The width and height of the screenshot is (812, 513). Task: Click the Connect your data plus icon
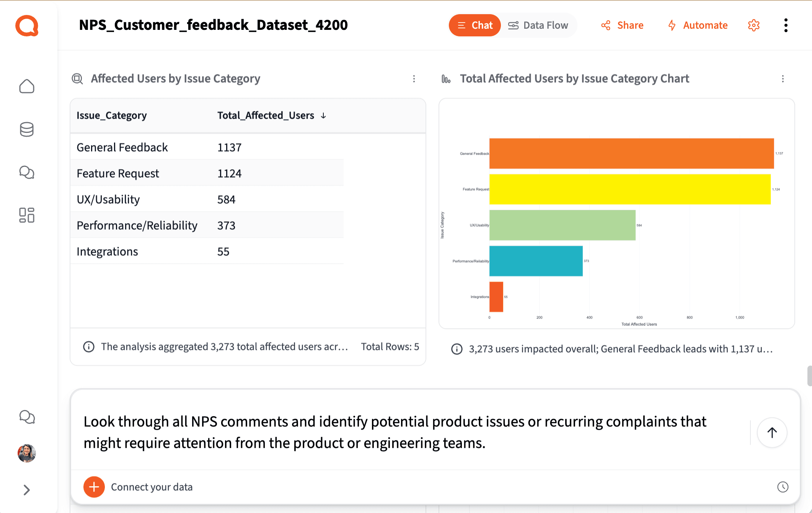[94, 487]
